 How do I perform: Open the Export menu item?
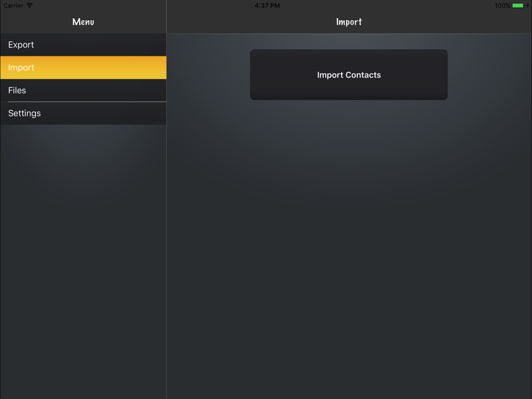click(83, 45)
